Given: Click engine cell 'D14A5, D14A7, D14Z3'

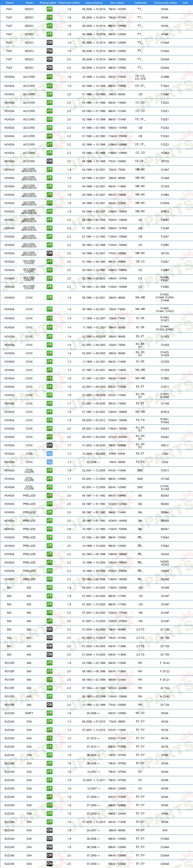Looking at the screenshot, I should pos(165,310).
